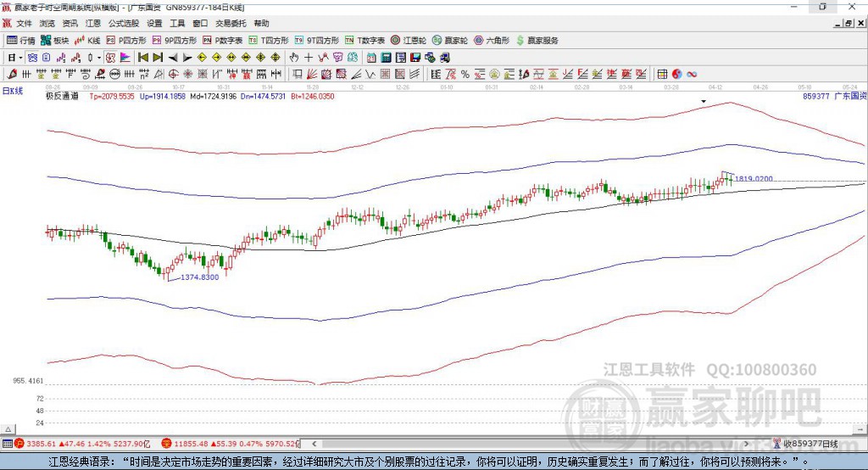Click the black right arrow icon
Viewport: 868px width, 470px height.
tap(187, 58)
